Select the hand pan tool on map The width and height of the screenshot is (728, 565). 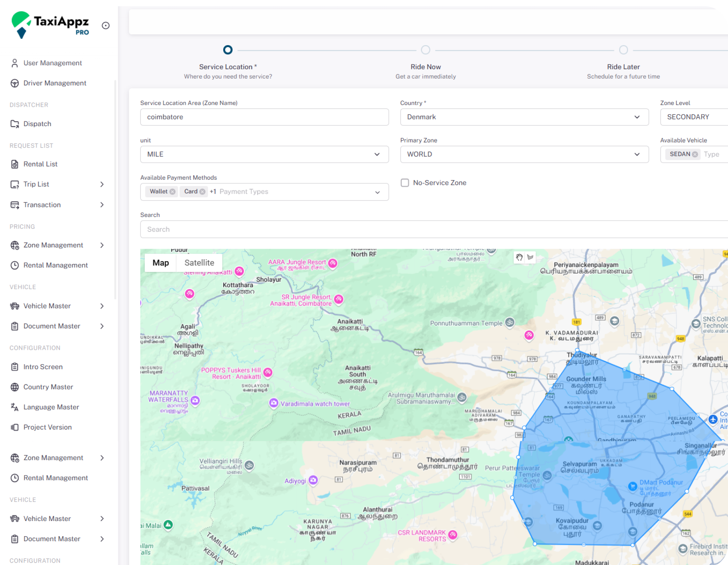click(519, 257)
